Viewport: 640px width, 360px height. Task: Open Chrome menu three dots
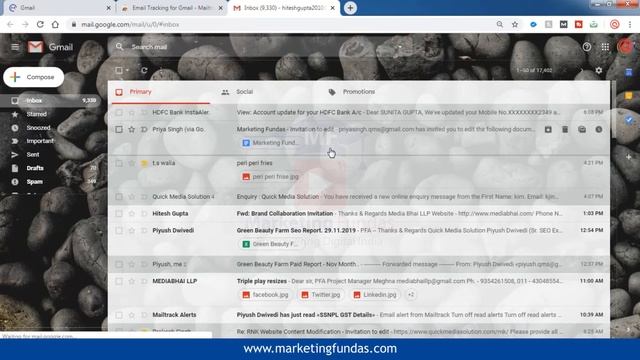click(630, 24)
